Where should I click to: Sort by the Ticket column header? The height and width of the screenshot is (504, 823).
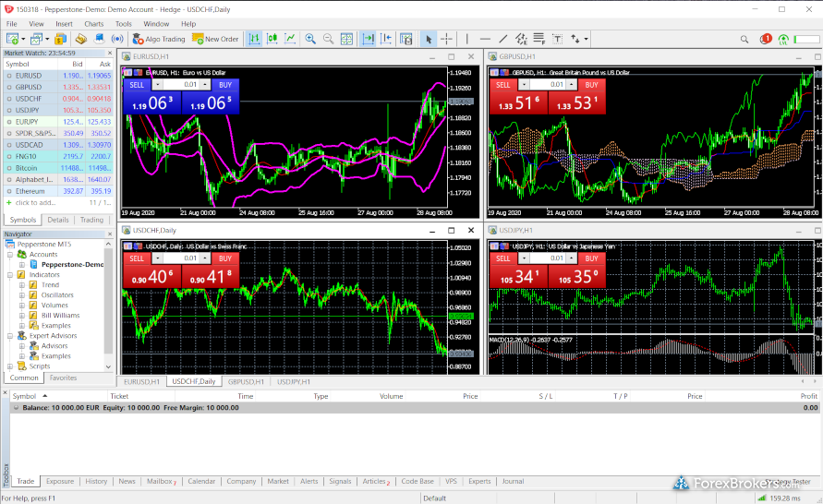[x=119, y=397]
